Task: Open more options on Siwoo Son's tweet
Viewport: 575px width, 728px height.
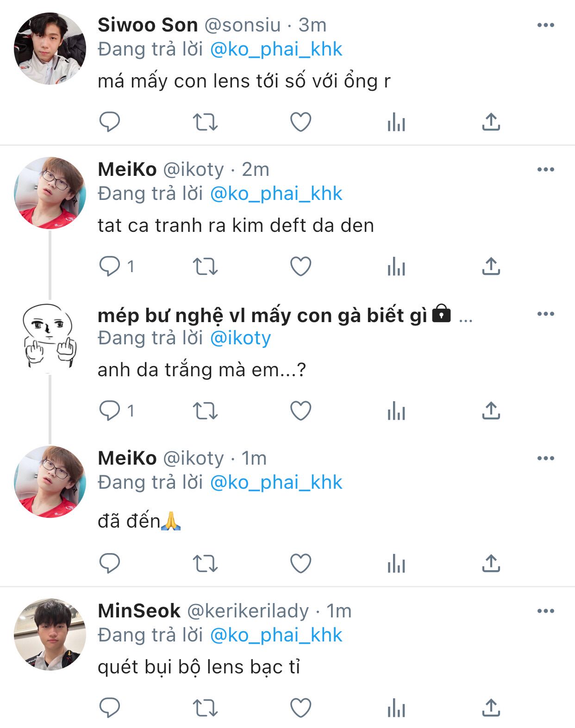Action: click(545, 25)
